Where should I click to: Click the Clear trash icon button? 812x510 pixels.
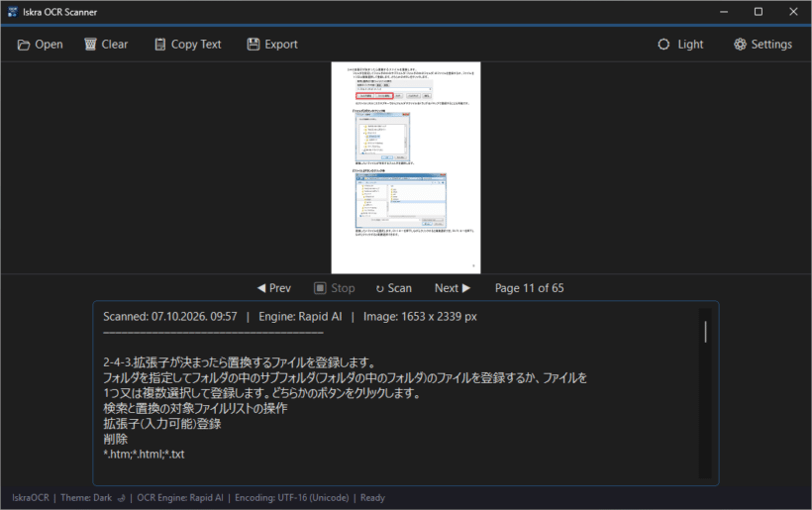click(106, 45)
